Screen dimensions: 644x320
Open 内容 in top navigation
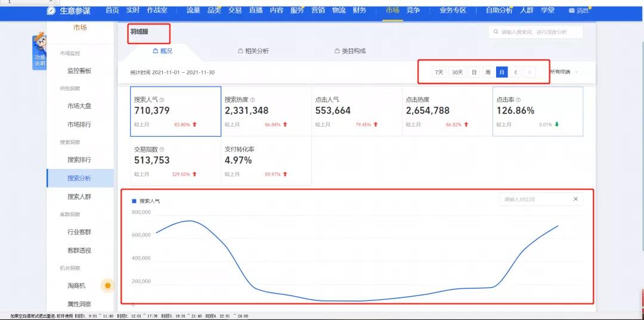(x=277, y=10)
